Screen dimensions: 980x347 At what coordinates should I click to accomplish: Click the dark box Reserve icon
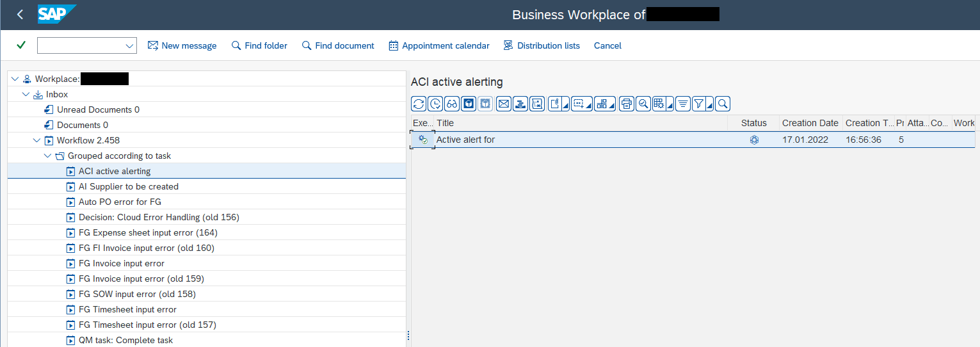469,104
